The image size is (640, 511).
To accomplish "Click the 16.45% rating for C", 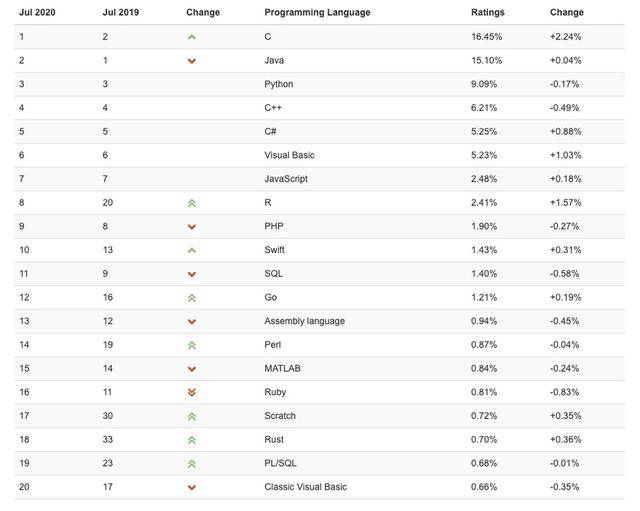I will click(x=486, y=37).
